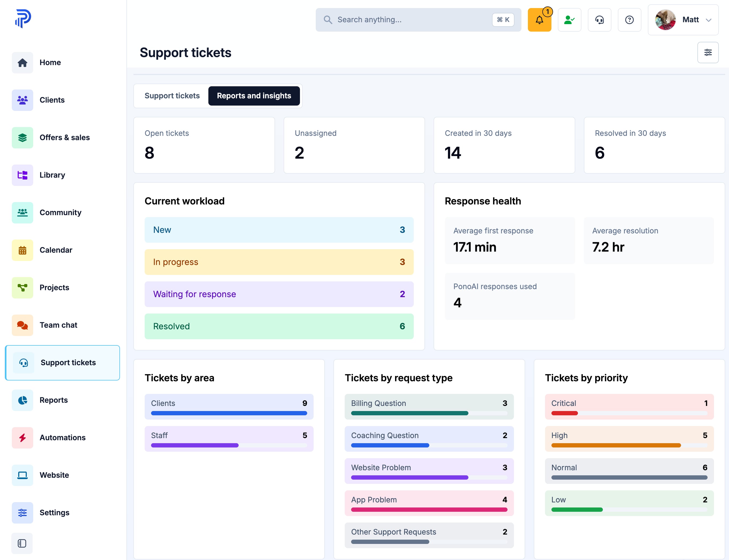
Task: Click the Billing Question row
Action: (429, 406)
